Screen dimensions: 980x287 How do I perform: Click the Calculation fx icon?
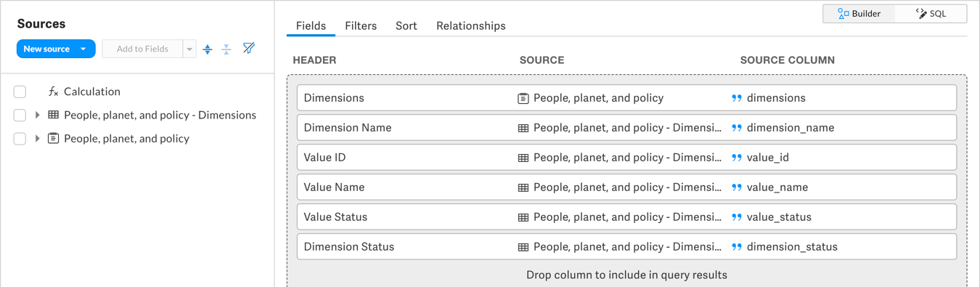click(53, 92)
